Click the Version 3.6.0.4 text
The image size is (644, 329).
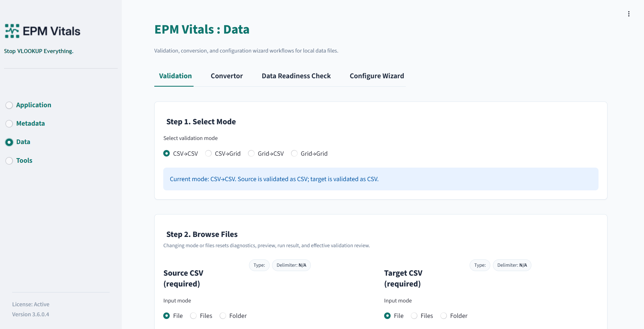(x=31, y=314)
